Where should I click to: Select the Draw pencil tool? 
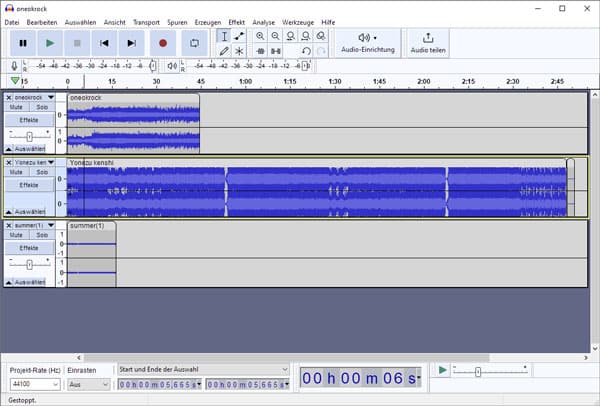pos(224,51)
